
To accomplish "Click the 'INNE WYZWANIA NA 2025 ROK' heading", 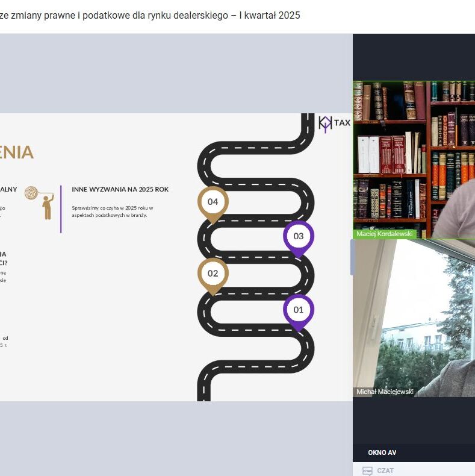I will 120,189.
